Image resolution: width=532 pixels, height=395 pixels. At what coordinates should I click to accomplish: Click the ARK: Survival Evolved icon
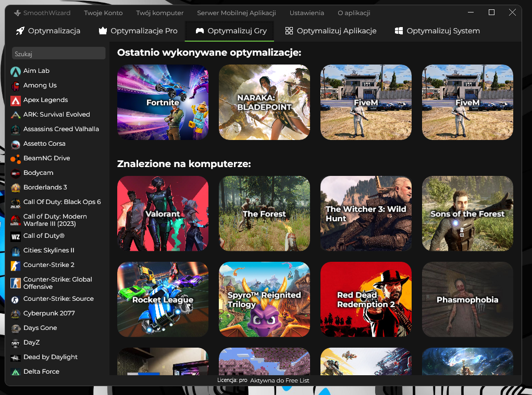tap(16, 115)
